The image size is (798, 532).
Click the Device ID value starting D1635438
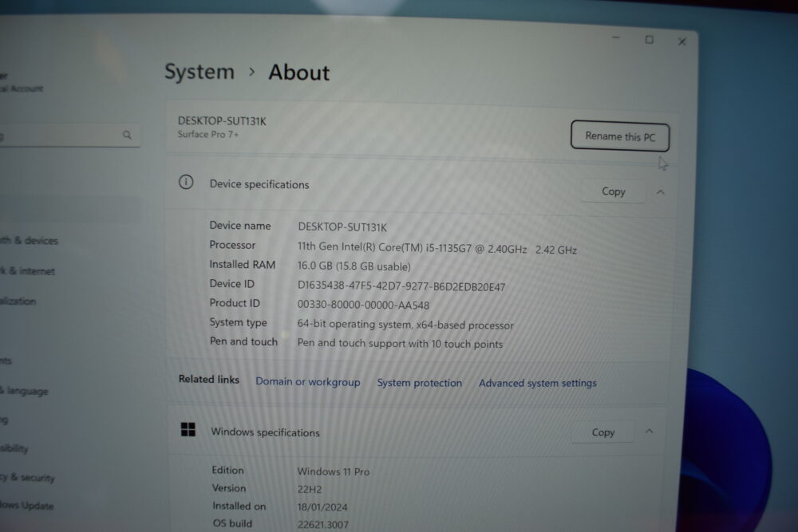point(401,286)
